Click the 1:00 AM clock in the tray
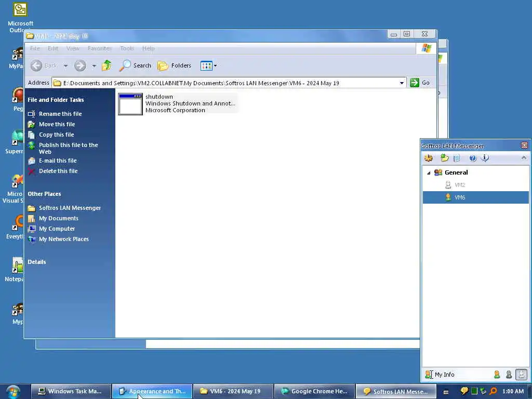532x399 pixels. [513, 392]
